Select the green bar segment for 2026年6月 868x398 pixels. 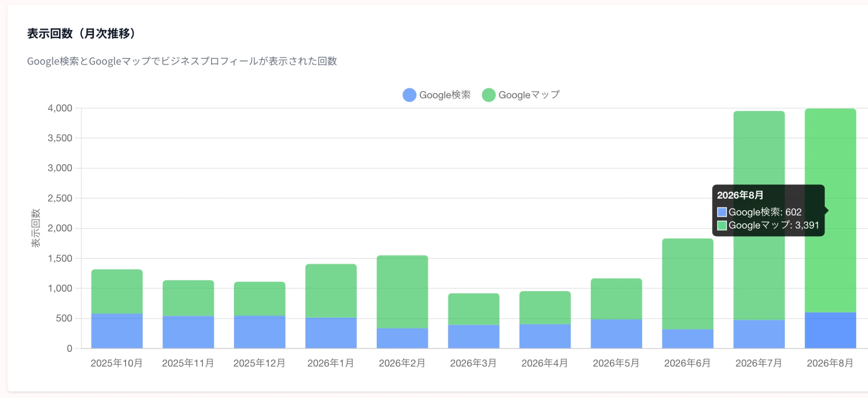click(x=687, y=284)
